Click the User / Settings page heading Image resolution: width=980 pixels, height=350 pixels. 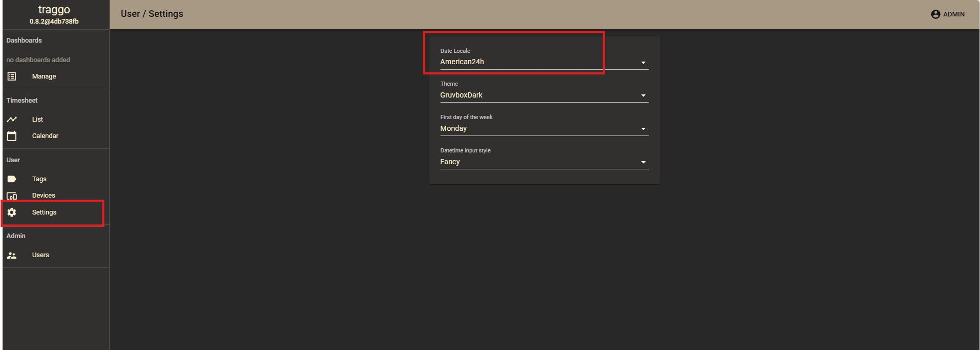pos(152,14)
